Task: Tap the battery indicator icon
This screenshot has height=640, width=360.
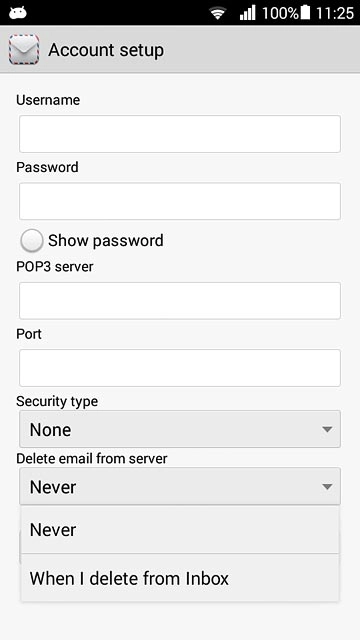Action: click(x=305, y=12)
